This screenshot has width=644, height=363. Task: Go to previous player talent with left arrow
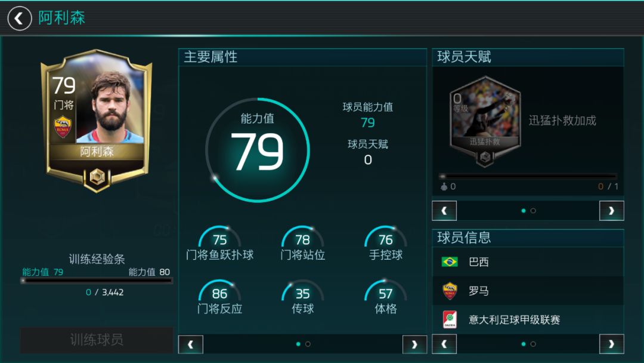(x=444, y=211)
